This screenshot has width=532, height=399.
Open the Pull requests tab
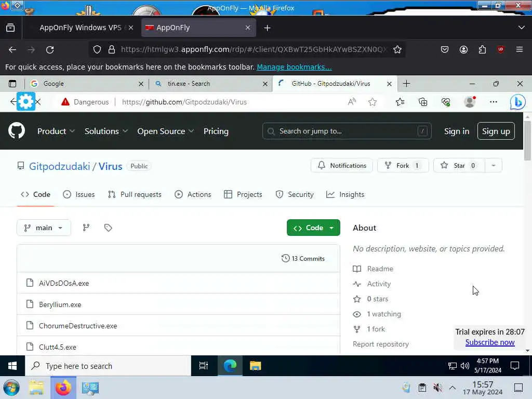click(135, 194)
